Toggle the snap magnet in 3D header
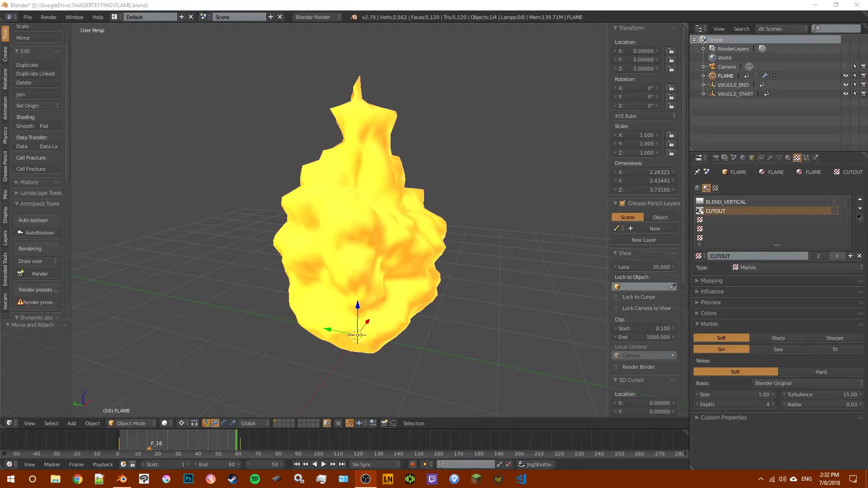 pos(349,423)
